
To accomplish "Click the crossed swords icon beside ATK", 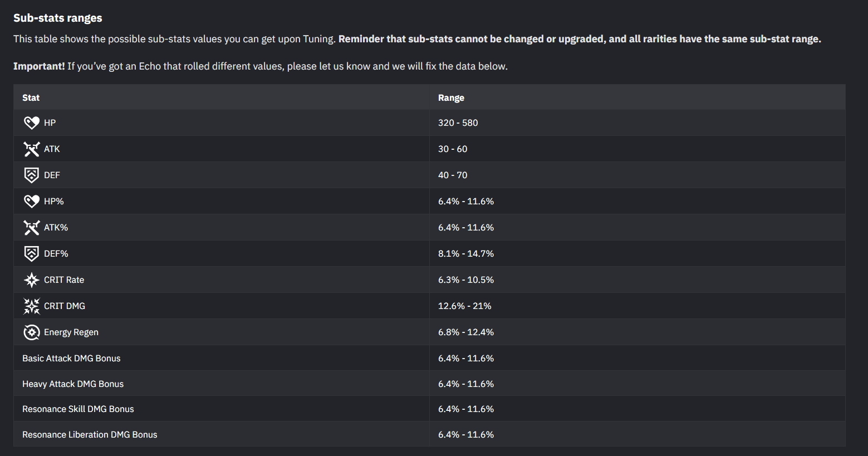I will tap(32, 149).
